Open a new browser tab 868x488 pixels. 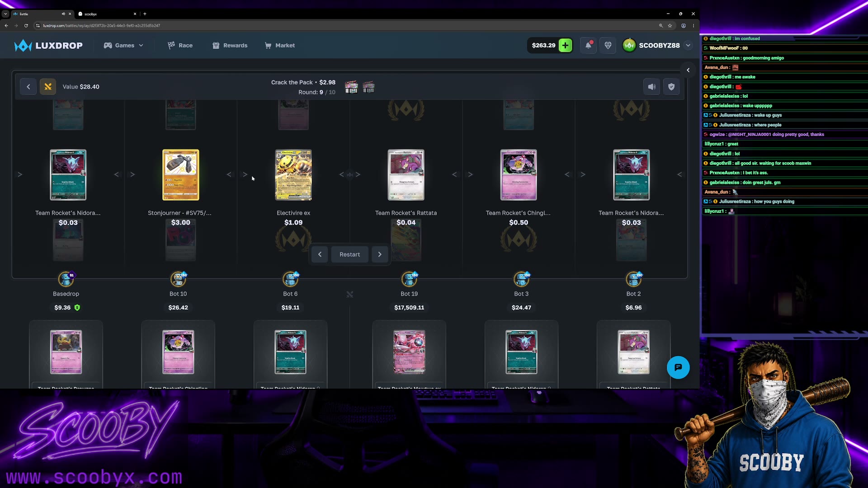[145, 14]
